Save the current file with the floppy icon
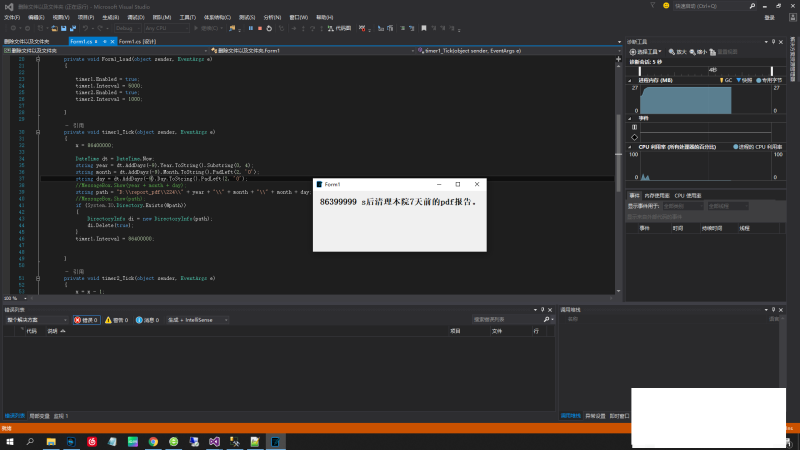 (64, 29)
